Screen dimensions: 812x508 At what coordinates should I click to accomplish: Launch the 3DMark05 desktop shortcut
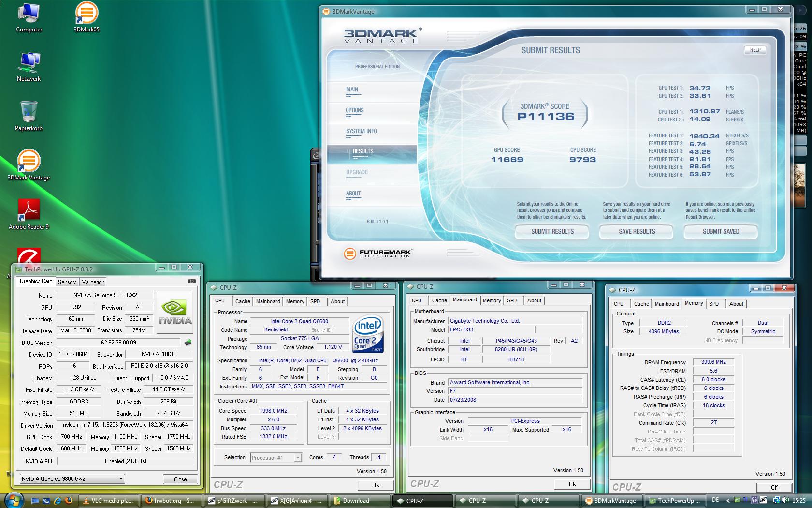(87, 17)
